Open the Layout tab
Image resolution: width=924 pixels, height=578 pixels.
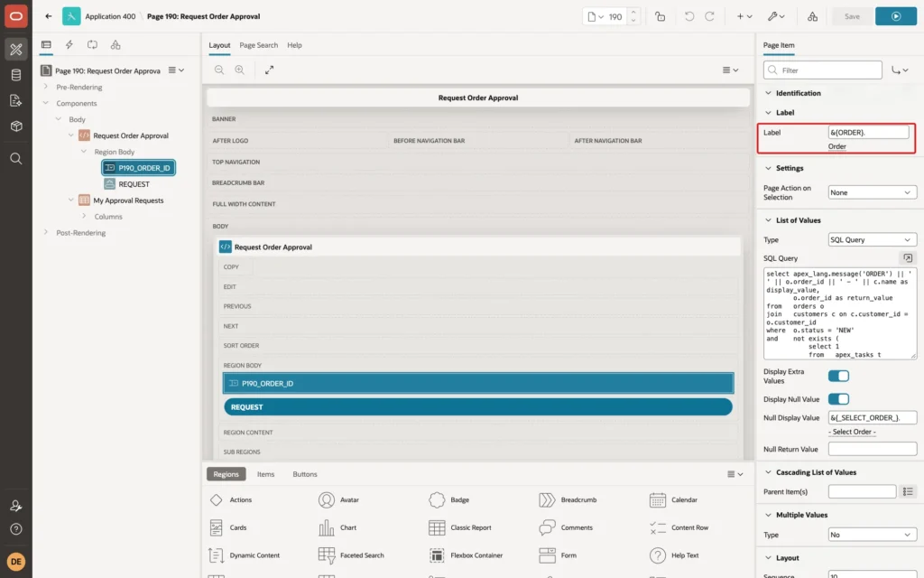219,45
